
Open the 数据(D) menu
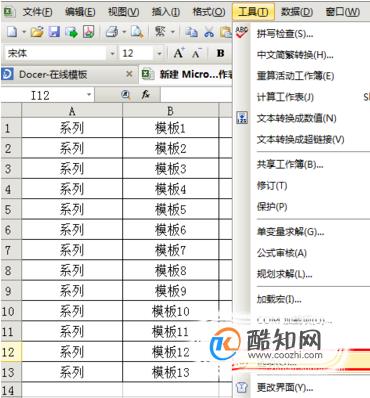(x=297, y=12)
